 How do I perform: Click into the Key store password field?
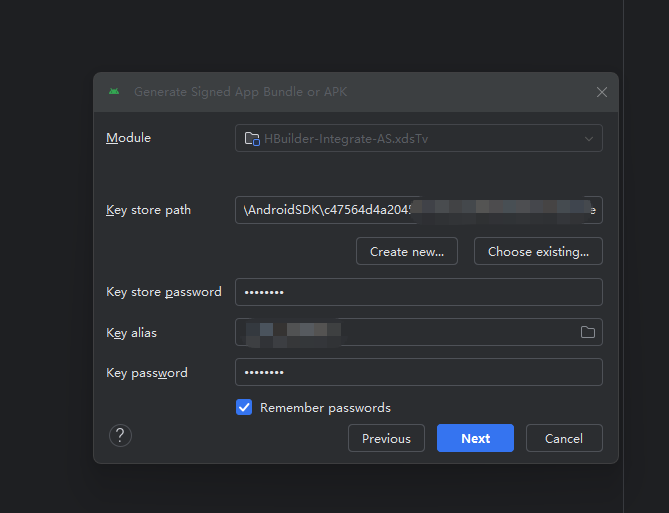[418, 292]
